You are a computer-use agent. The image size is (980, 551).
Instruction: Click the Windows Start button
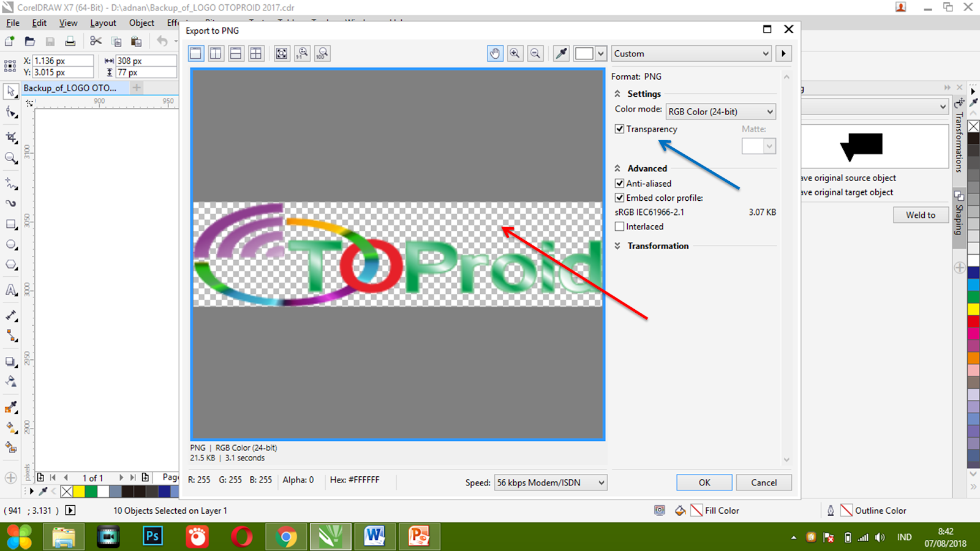coord(20,537)
